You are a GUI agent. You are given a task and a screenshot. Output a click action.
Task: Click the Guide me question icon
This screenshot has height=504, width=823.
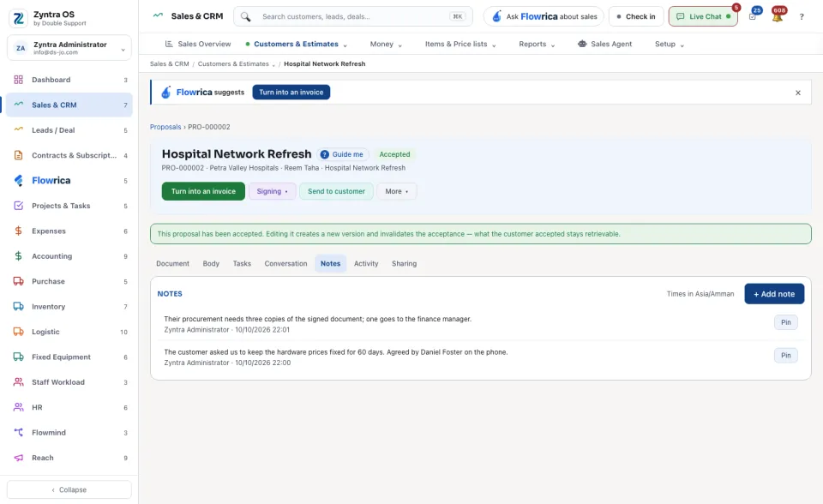tap(324, 154)
